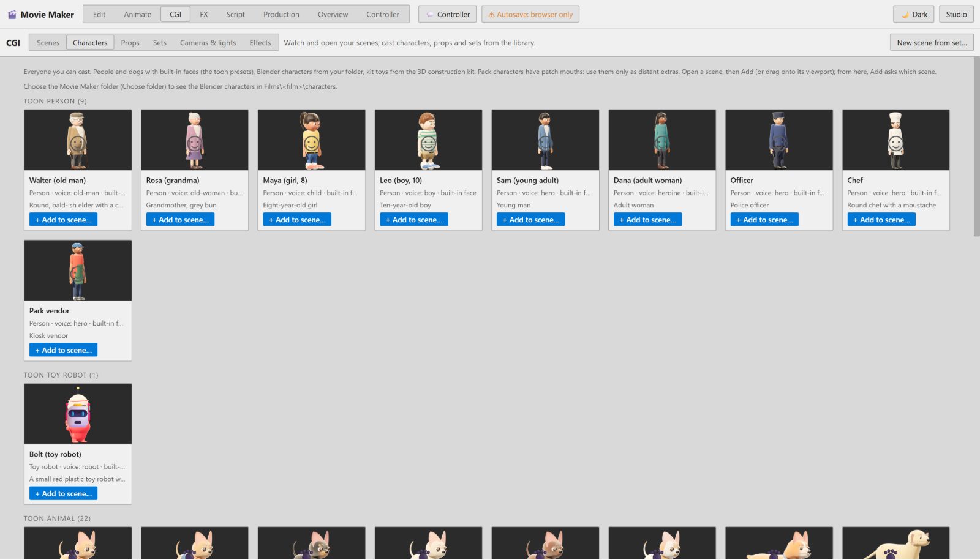Select the Park vendor character thumbnail
This screenshot has height=560, width=980.
point(78,271)
